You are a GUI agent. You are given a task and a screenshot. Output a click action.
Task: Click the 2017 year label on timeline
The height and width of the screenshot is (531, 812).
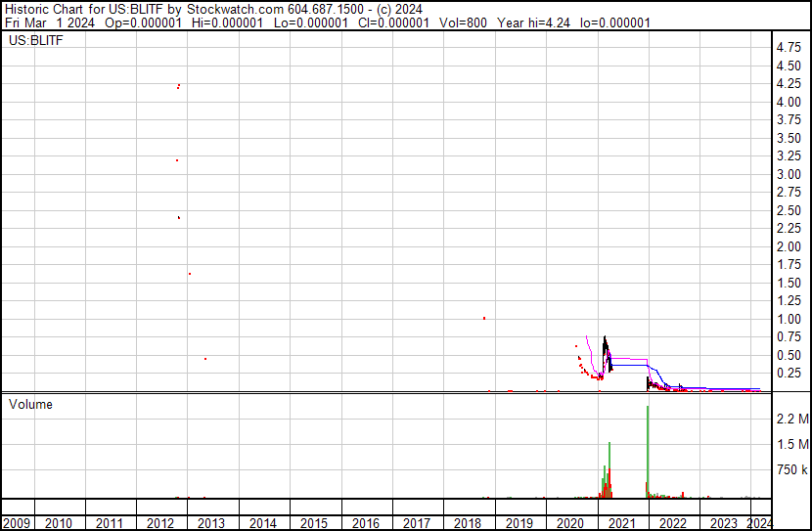click(417, 523)
